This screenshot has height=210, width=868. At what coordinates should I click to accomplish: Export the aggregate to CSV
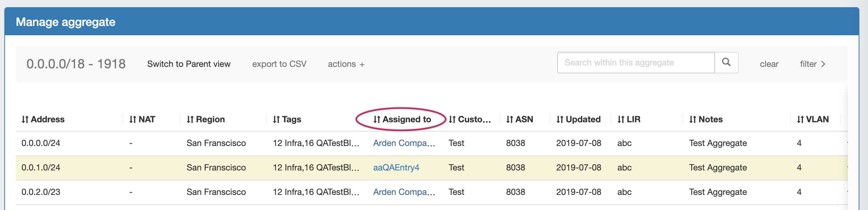click(x=279, y=64)
